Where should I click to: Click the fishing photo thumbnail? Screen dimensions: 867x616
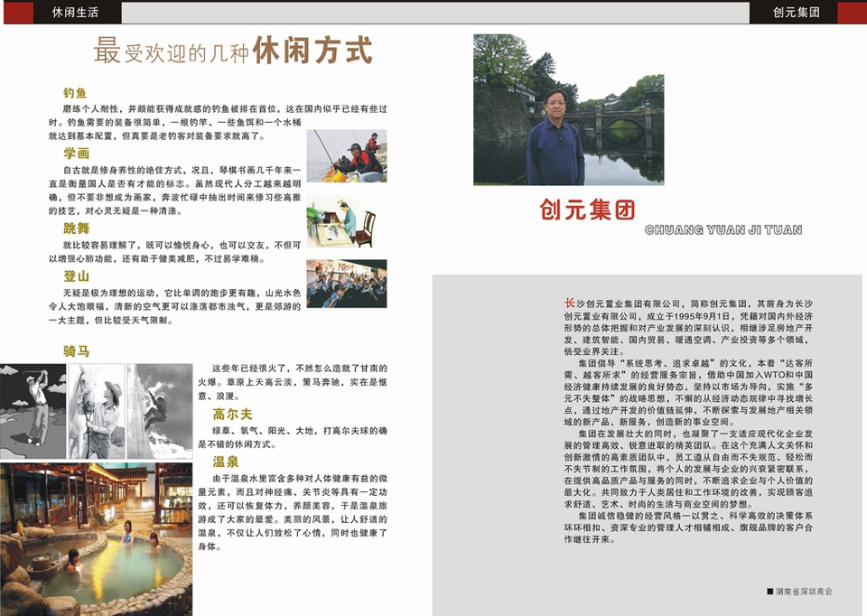pos(347,156)
